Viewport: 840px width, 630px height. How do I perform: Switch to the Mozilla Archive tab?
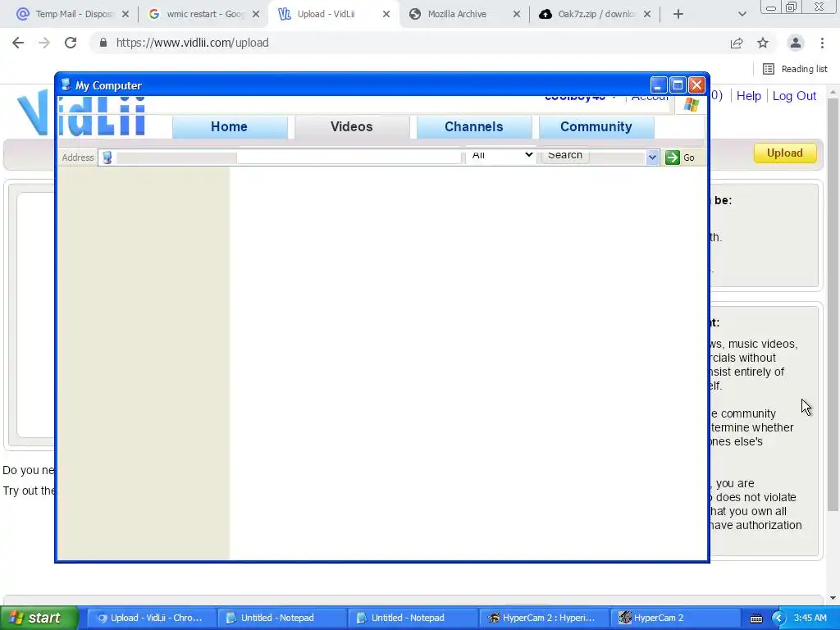(464, 15)
